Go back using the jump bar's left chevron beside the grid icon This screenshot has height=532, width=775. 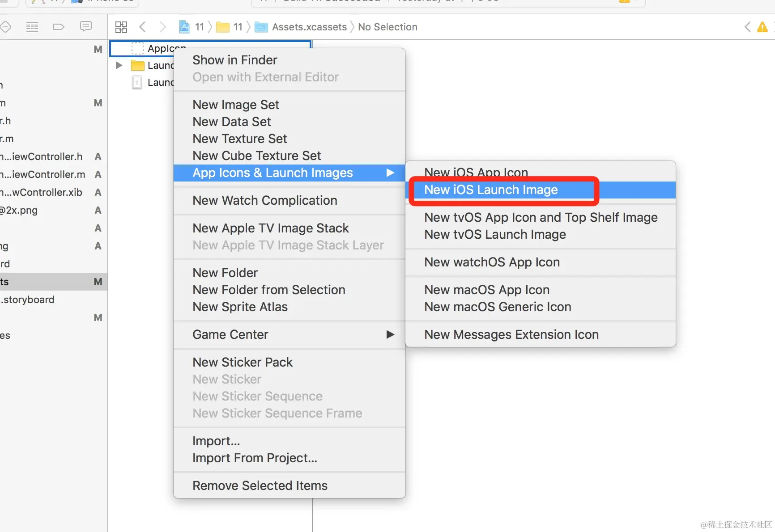pos(142,27)
